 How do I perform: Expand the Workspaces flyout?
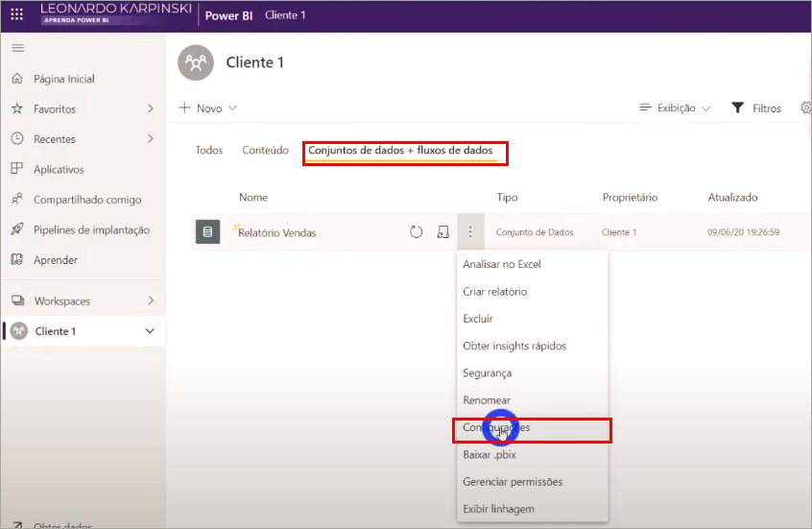[150, 301]
